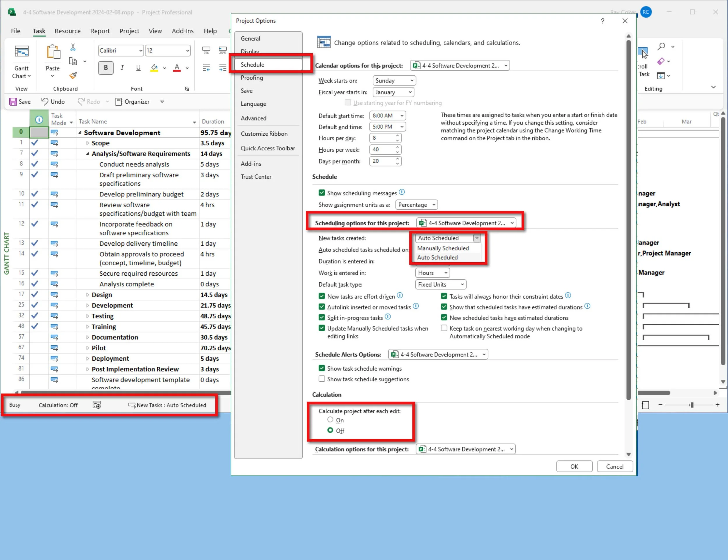The image size is (728, 560).
Task: Click info icon next to effort driven
Action: [x=400, y=295]
